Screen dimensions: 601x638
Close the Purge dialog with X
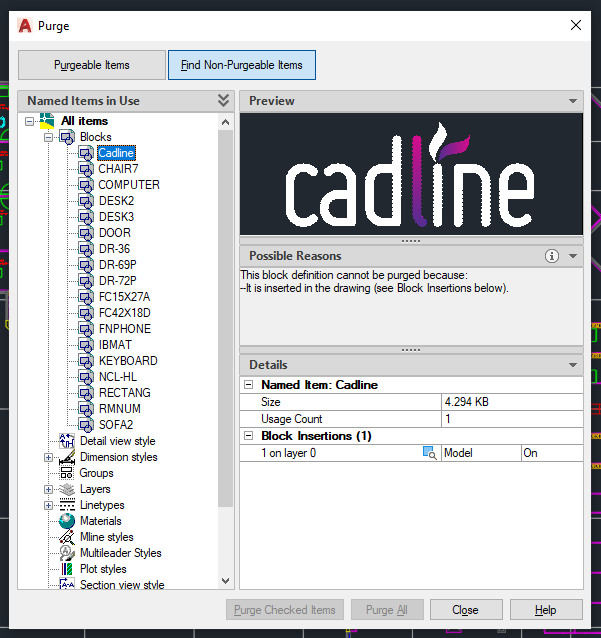point(576,25)
